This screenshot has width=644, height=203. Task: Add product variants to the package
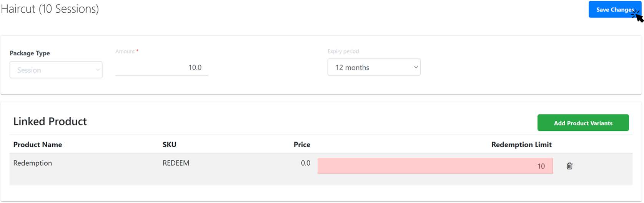[x=583, y=123]
